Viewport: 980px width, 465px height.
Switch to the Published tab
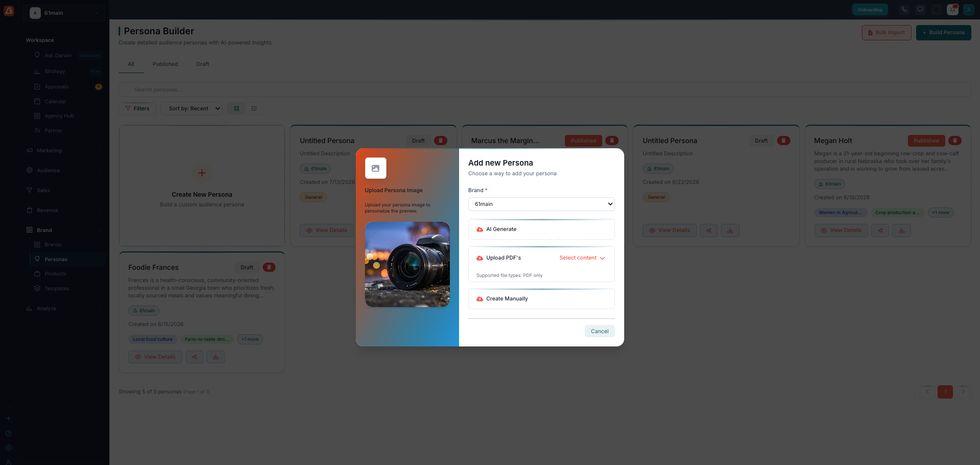[x=165, y=64]
